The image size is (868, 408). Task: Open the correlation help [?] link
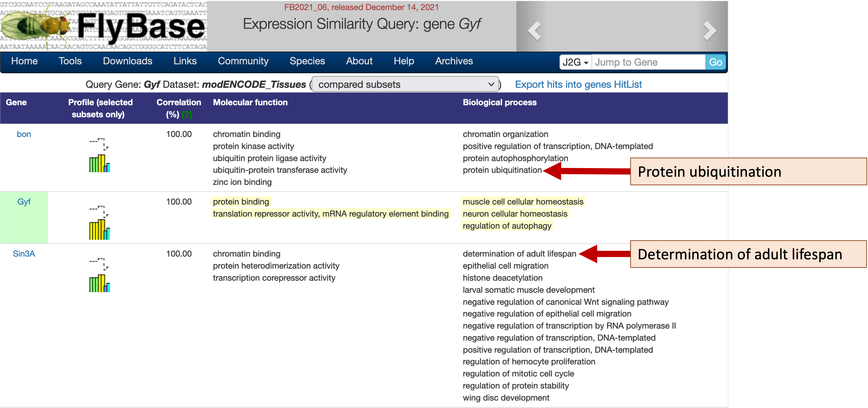tap(186, 115)
